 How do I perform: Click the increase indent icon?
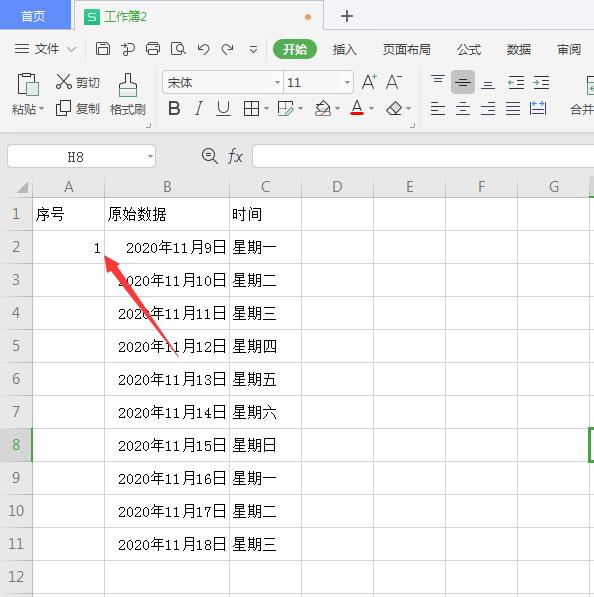541,82
